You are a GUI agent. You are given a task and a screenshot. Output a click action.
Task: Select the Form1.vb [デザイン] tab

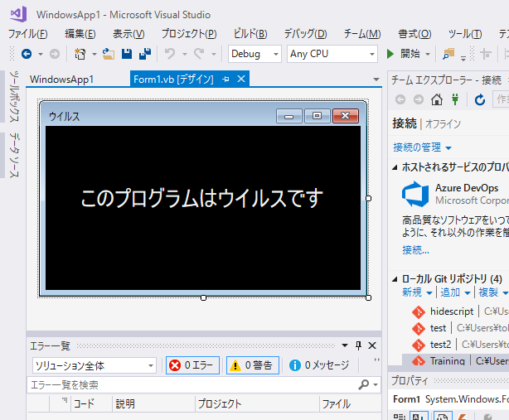[x=173, y=80]
